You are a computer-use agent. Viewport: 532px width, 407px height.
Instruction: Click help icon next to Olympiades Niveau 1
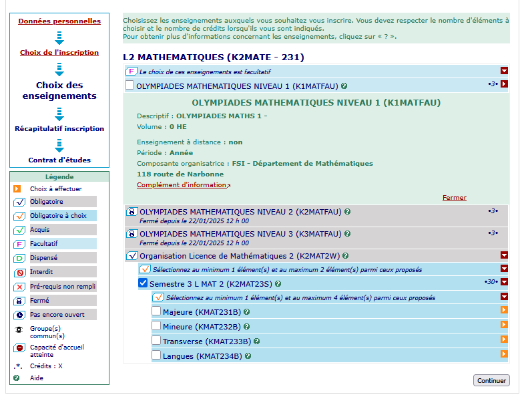click(x=344, y=86)
